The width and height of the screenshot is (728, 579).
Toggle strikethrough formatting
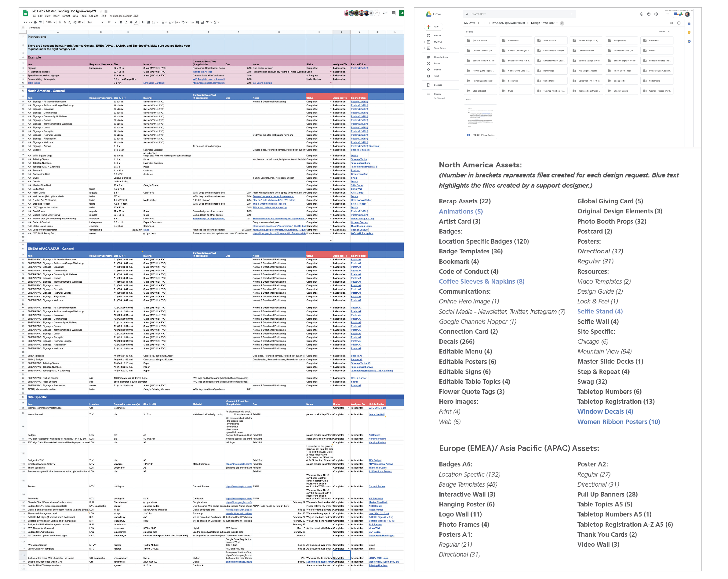coord(131,22)
